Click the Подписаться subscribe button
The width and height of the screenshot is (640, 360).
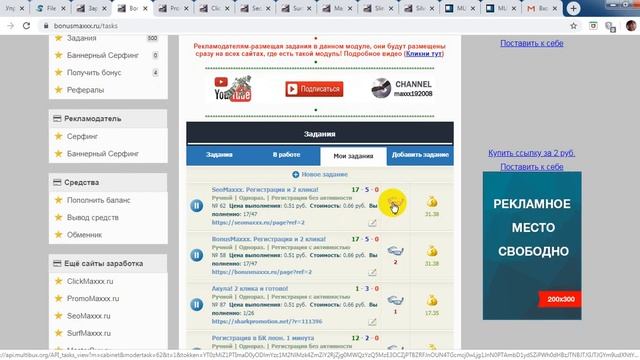coord(314,89)
